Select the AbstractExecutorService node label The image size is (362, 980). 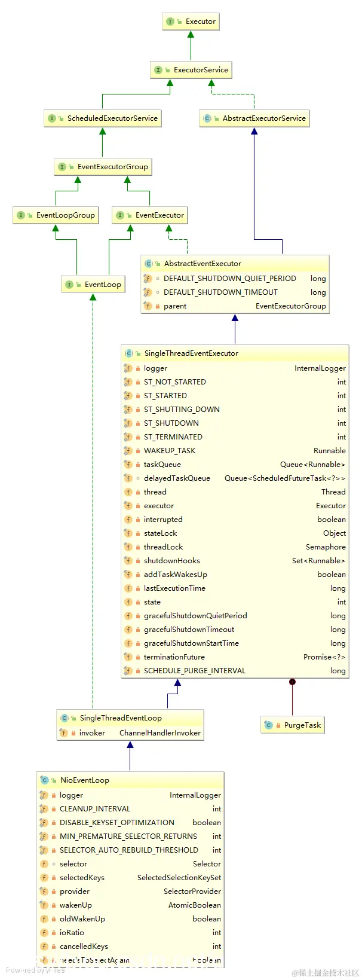264,118
